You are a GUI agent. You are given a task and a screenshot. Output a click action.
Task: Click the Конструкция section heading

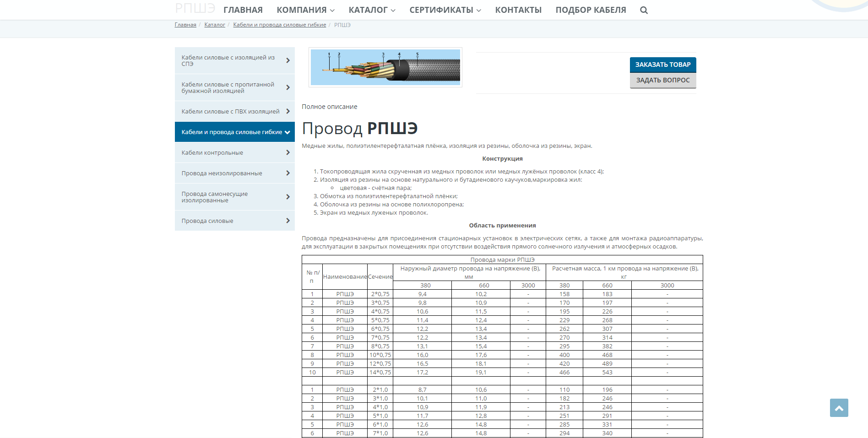coord(502,159)
